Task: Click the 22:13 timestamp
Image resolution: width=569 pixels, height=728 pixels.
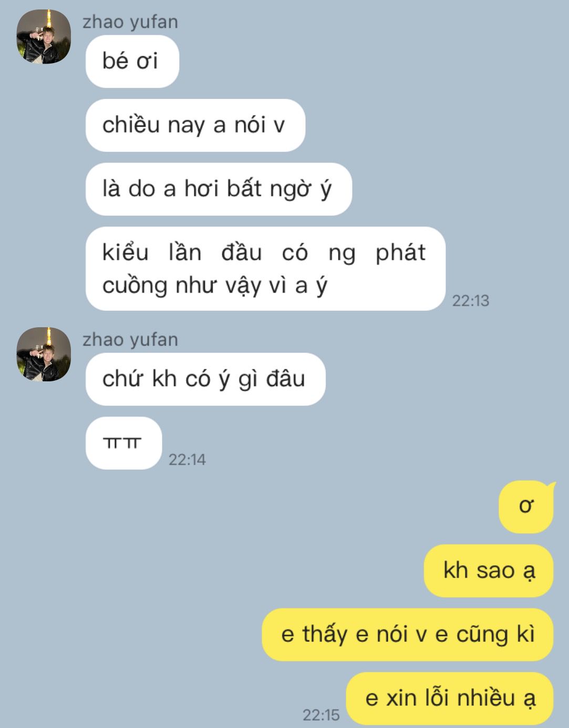Action: 471,301
